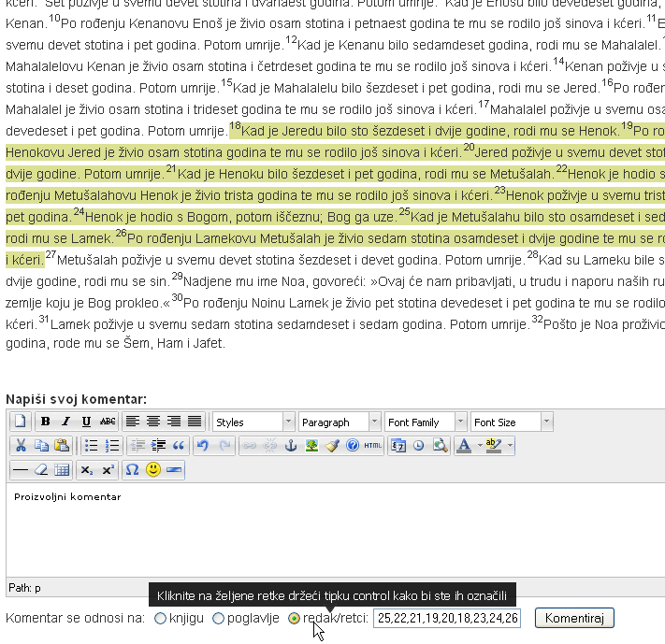Click the underline button

86,422
